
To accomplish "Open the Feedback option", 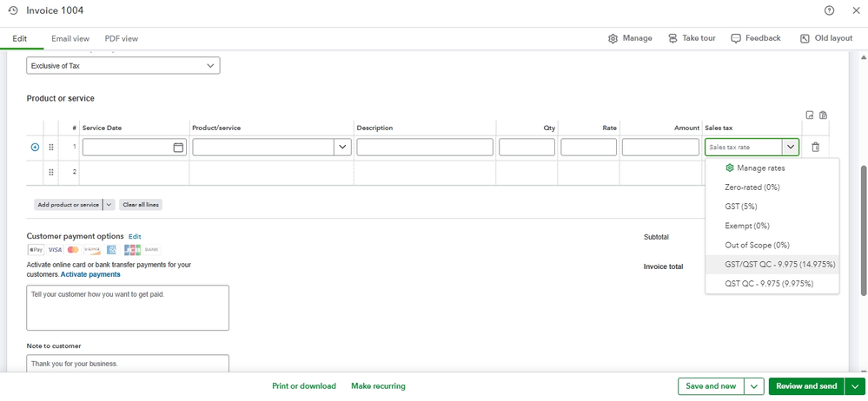I will tap(756, 38).
